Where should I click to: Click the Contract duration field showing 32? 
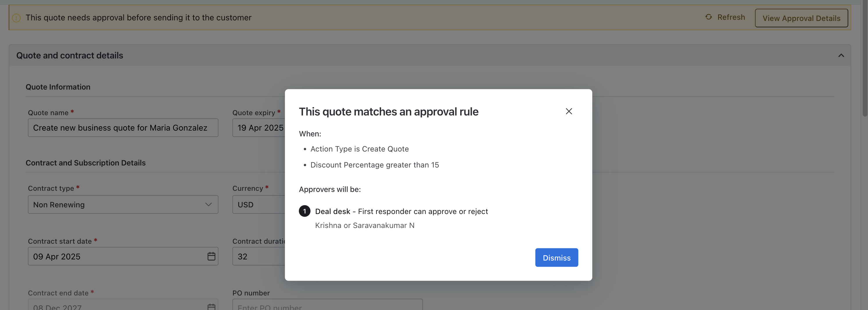coord(258,256)
